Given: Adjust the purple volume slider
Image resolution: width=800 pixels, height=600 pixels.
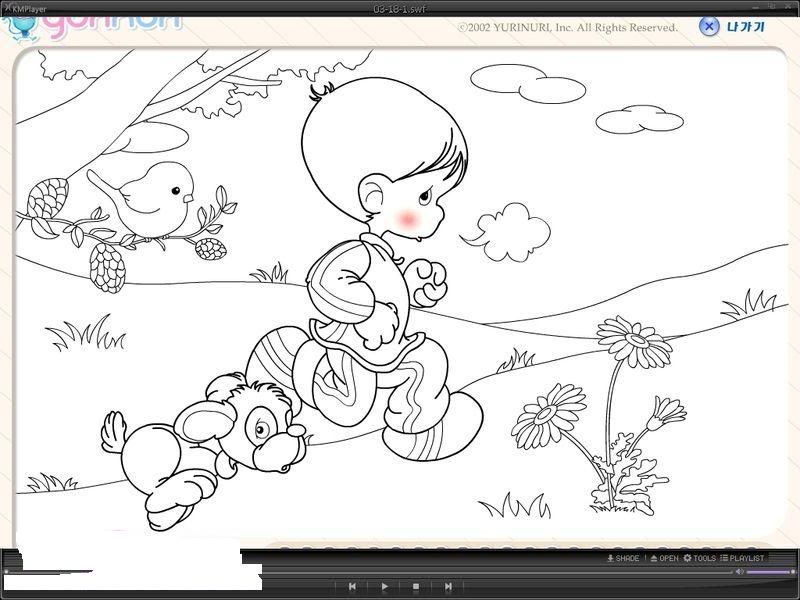Looking at the screenshot, I should 770,572.
